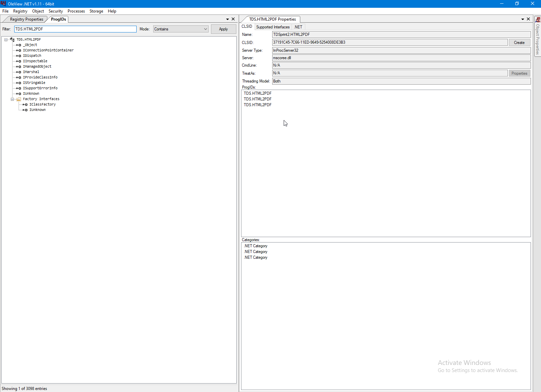This screenshot has width=541, height=392.
Task: Click the Apply filter button
Action: [x=224, y=29]
